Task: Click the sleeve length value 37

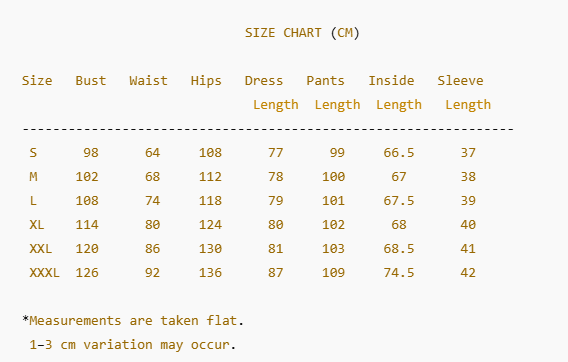Action: 468,153
